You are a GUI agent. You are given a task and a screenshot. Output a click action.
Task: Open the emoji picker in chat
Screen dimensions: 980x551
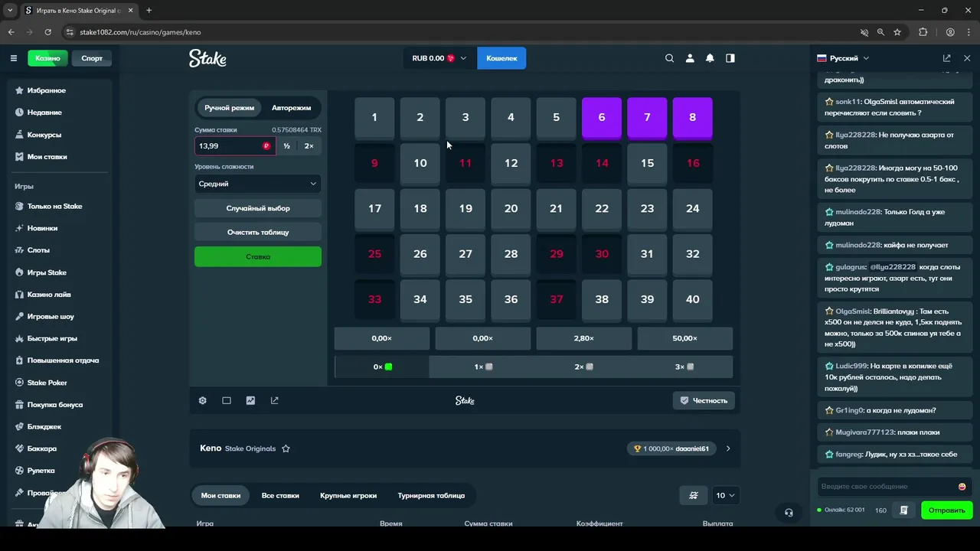962,487
